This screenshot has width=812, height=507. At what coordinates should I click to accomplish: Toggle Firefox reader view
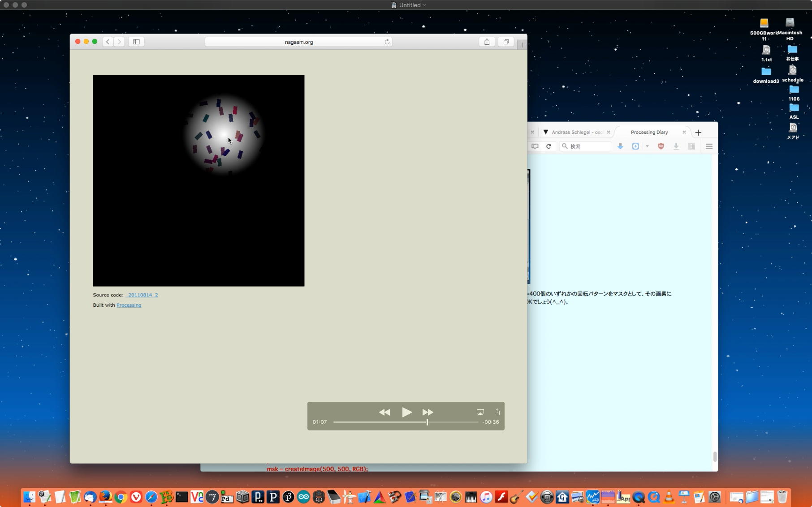(535, 146)
